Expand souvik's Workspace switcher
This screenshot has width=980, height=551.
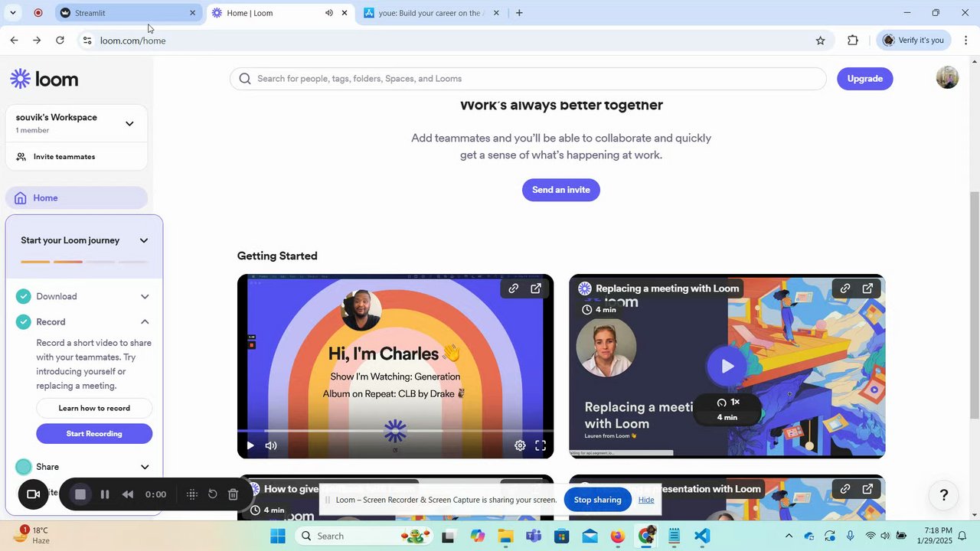(129, 123)
